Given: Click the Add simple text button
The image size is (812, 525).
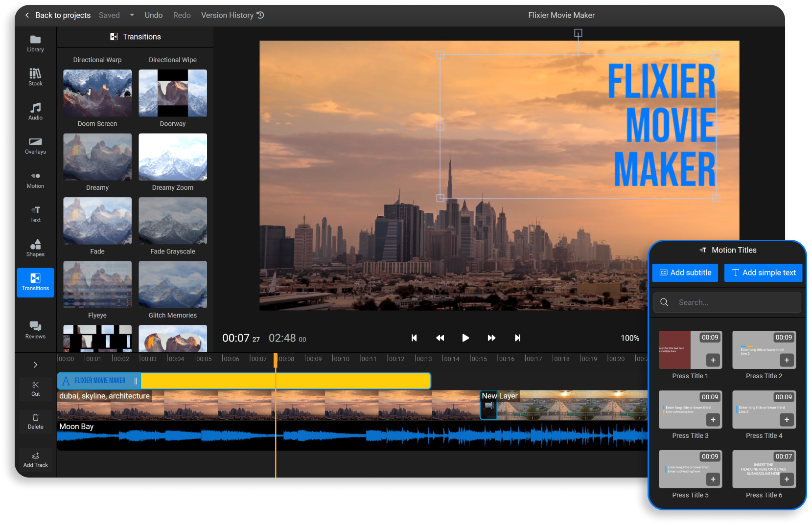Looking at the screenshot, I should tap(763, 273).
